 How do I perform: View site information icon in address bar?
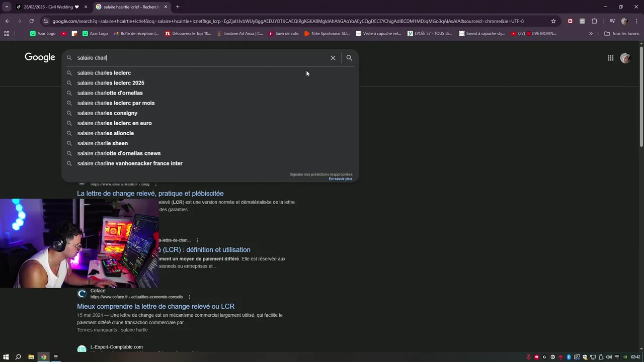pos(46,21)
